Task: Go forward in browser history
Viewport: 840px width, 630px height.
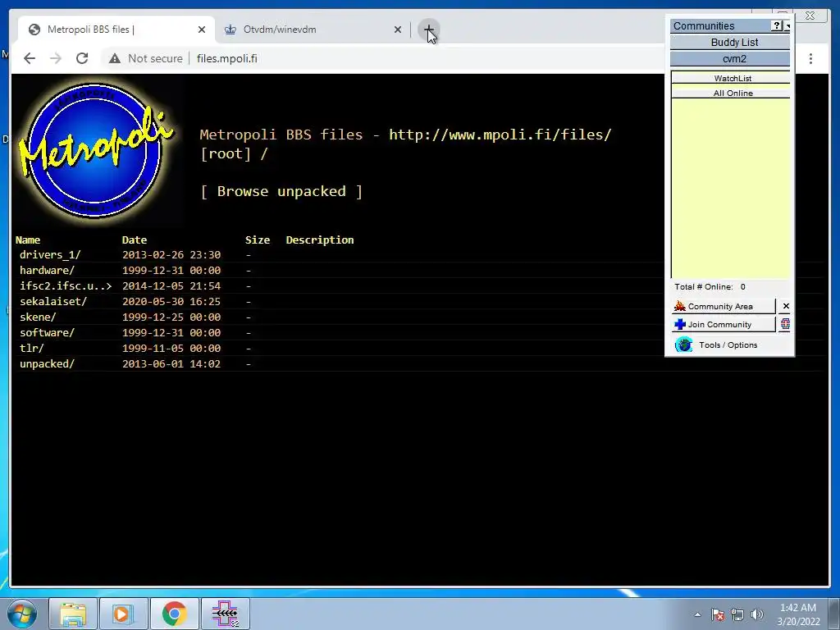Action: pyautogui.click(x=56, y=58)
